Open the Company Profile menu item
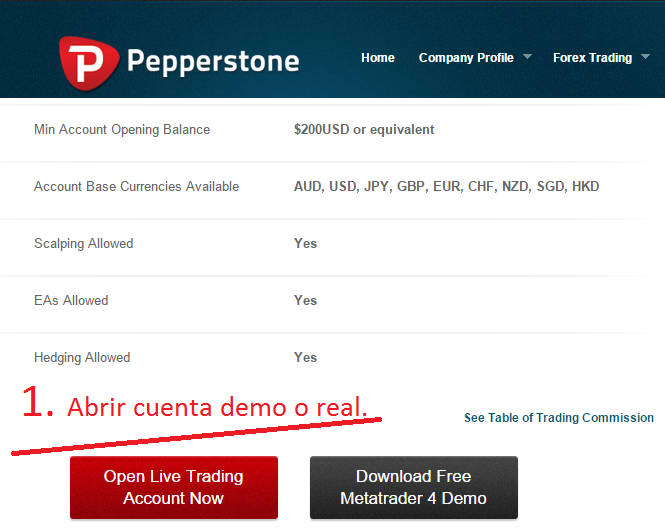The image size is (665, 532). [466, 58]
